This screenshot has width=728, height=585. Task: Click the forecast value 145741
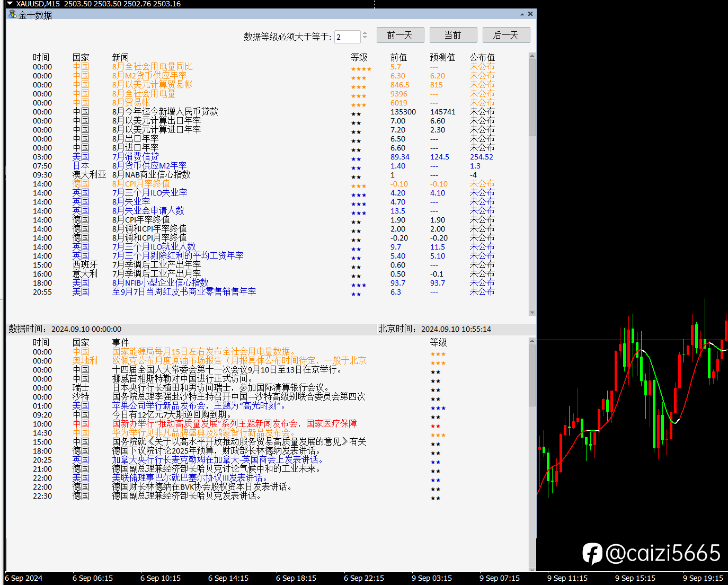coord(443,112)
